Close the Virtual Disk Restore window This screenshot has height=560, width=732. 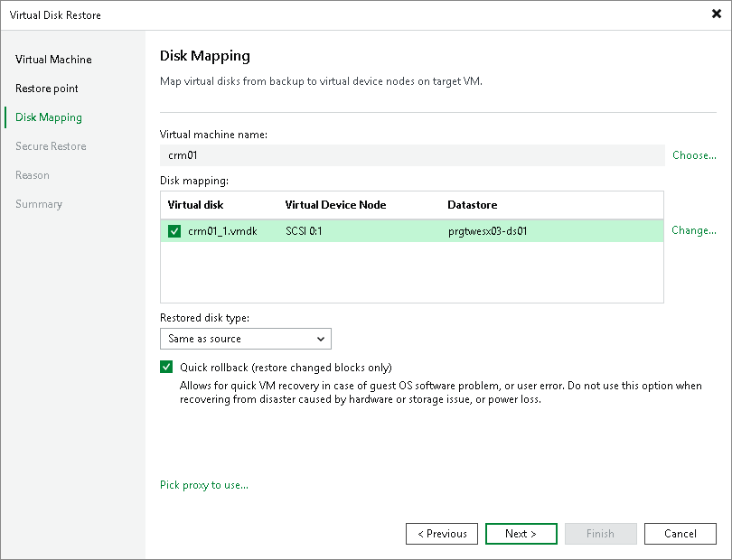coord(716,14)
